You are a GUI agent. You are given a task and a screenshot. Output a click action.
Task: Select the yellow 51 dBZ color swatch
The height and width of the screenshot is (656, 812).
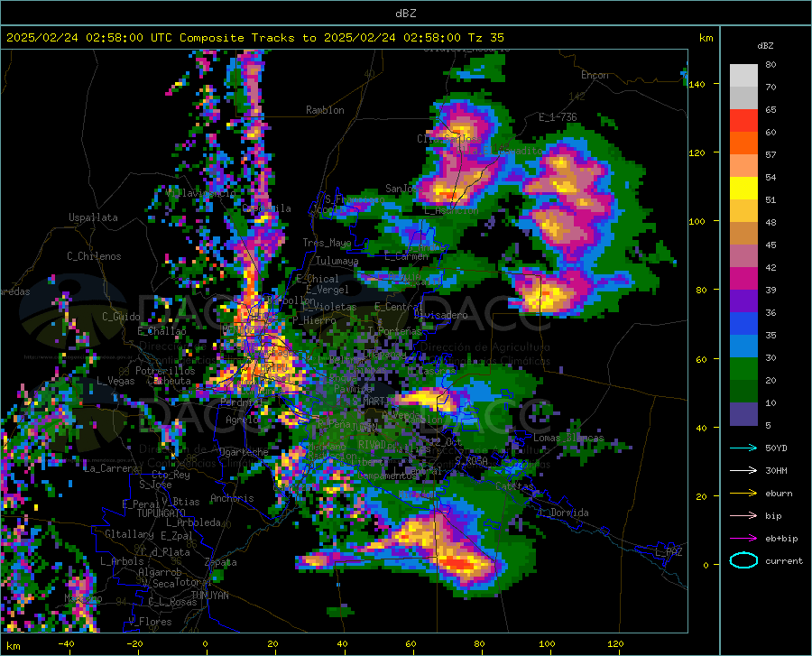[743, 189]
